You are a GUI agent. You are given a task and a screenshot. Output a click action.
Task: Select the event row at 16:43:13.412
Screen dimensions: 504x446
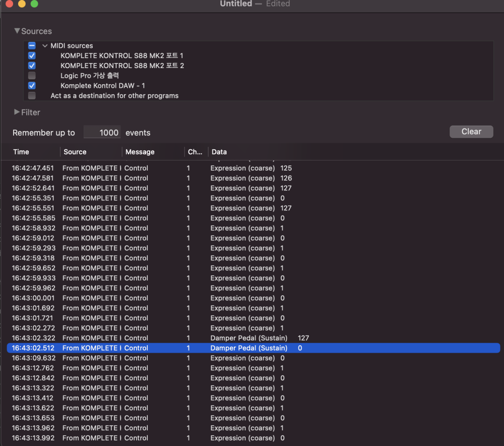(x=254, y=398)
